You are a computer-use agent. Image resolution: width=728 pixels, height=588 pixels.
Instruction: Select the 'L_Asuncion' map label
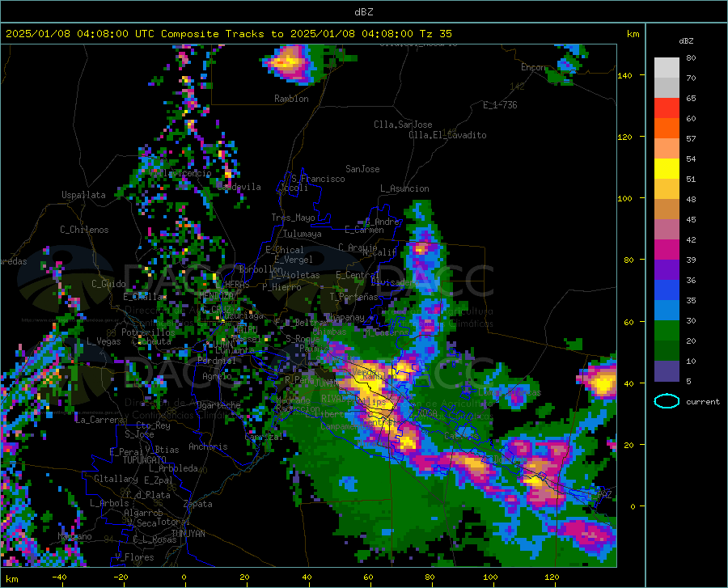click(x=404, y=188)
